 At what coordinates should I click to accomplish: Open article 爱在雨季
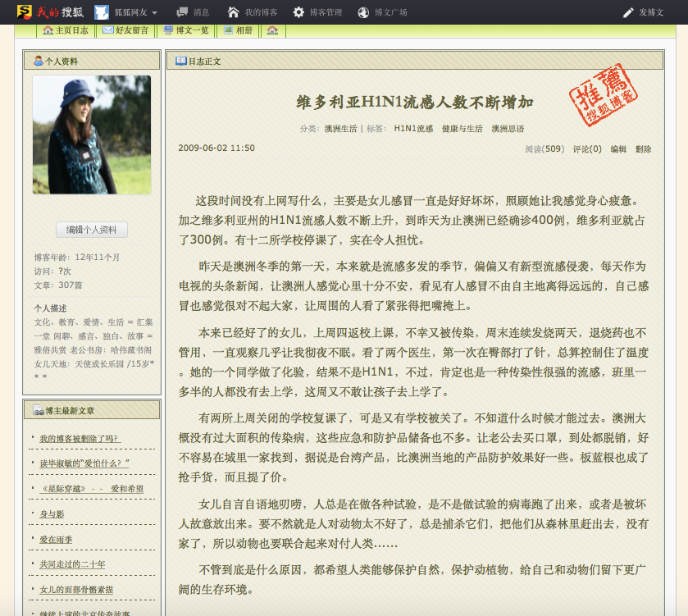point(56,539)
